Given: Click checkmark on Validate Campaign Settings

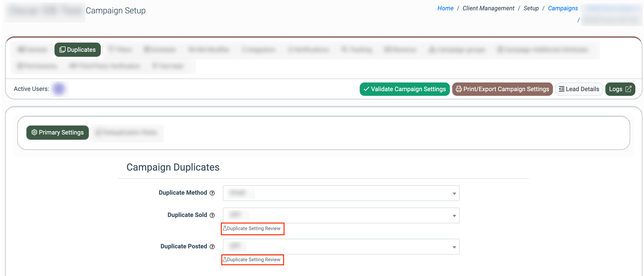Looking at the screenshot, I should click(x=366, y=89).
